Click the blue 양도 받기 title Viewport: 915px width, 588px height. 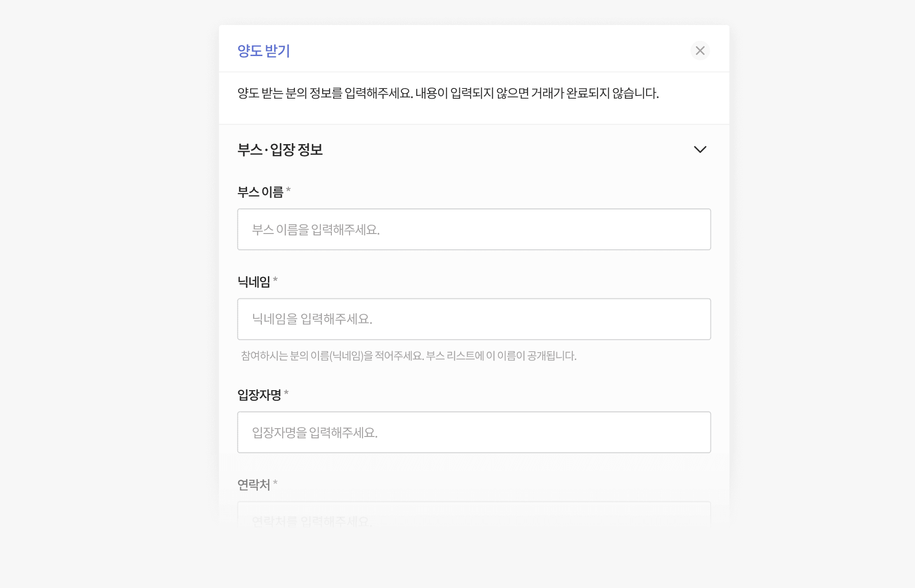[263, 51]
